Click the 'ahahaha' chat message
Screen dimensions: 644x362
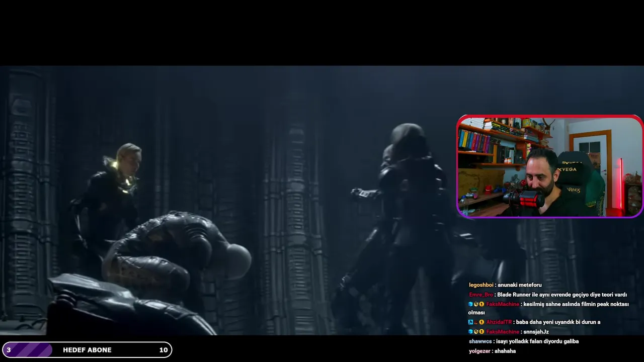pos(505,351)
